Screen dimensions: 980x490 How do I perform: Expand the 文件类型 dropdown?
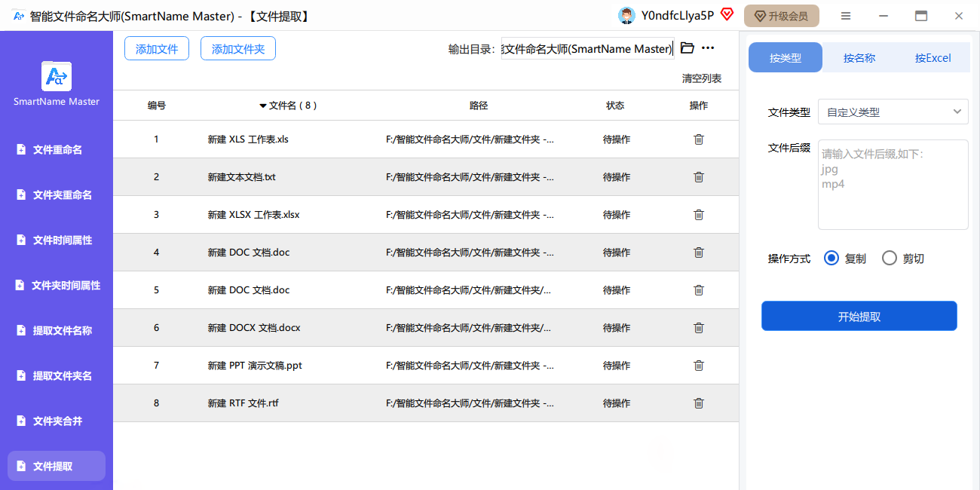[893, 112]
